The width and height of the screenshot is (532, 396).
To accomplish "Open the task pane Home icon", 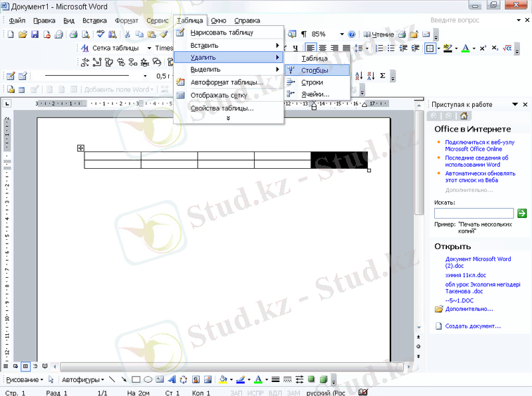I will [x=464, y=116].
